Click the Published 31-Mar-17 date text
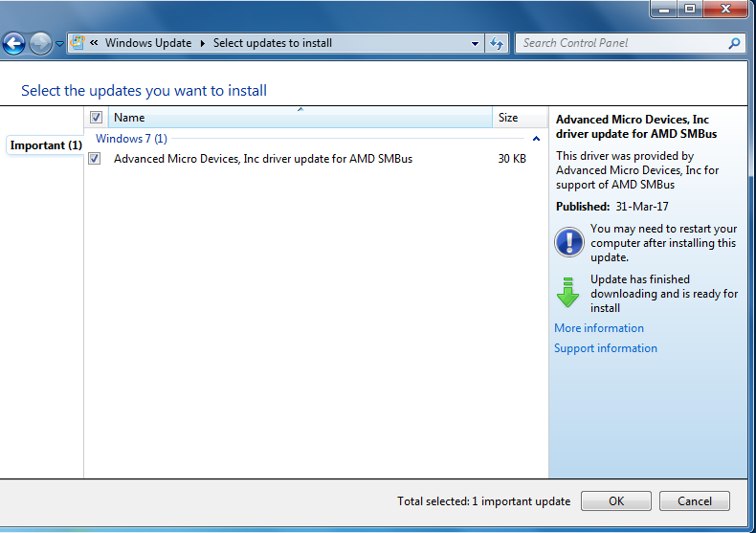The height and width of the screenshot is (533, 756). 612,207
